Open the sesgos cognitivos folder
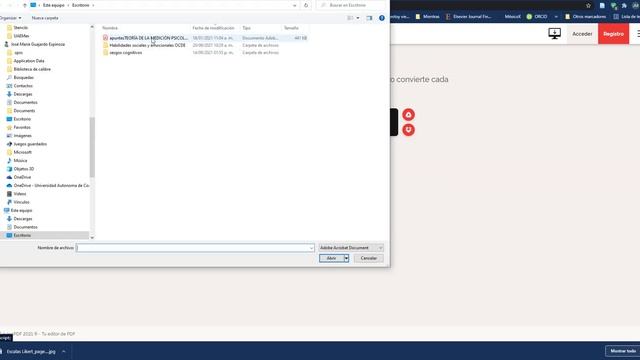 point(126,53)
